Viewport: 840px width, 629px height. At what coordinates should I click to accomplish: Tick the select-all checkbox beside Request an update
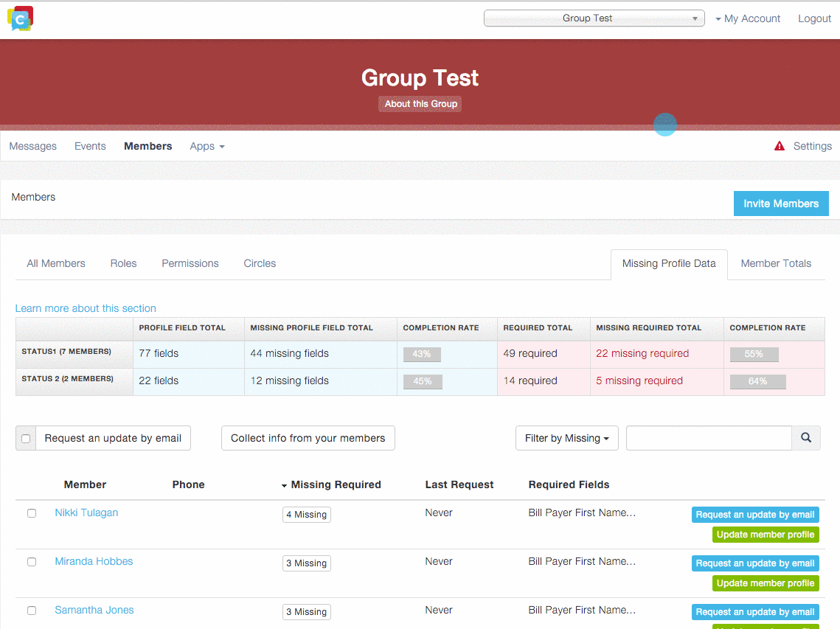(x=26, y=439)
